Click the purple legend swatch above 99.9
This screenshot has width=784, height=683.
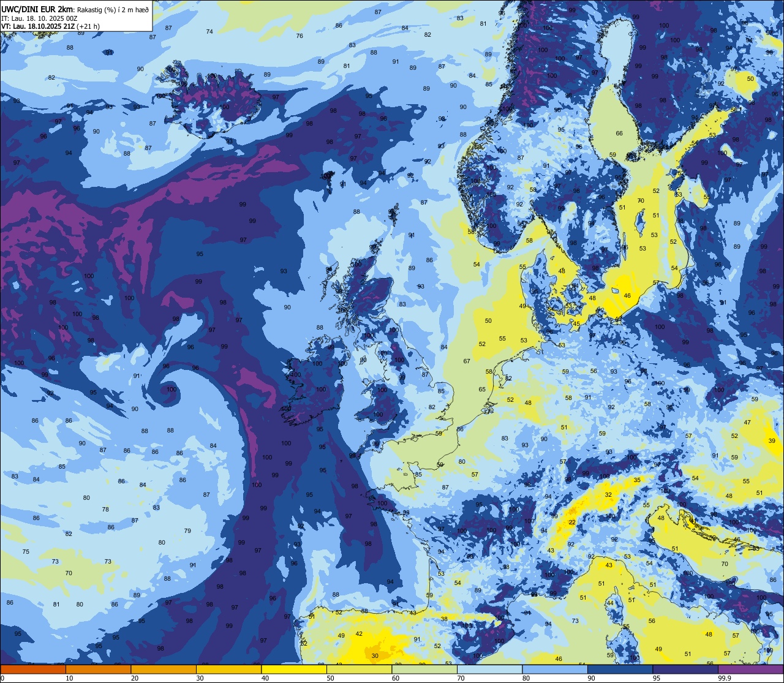(x=750, y=669)
